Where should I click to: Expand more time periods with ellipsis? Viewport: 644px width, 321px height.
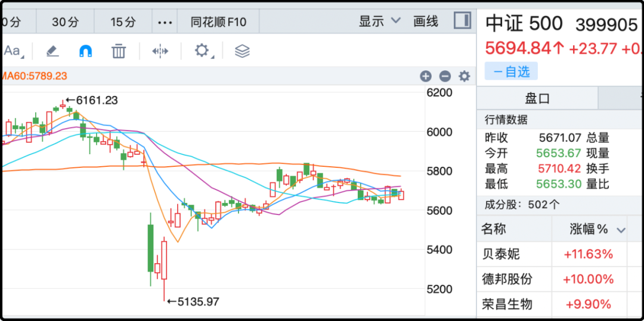coord(165,22)
